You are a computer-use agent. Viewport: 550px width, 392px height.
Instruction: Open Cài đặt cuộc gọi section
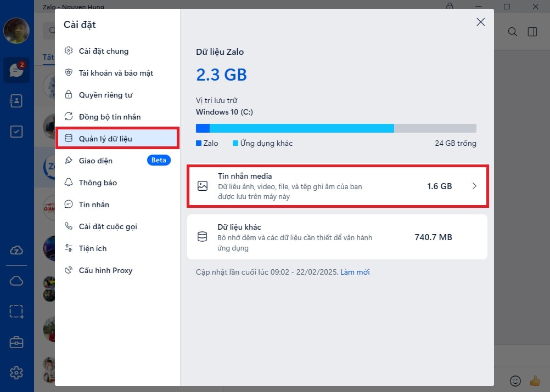pyautogui.click(x=117, y=226)
